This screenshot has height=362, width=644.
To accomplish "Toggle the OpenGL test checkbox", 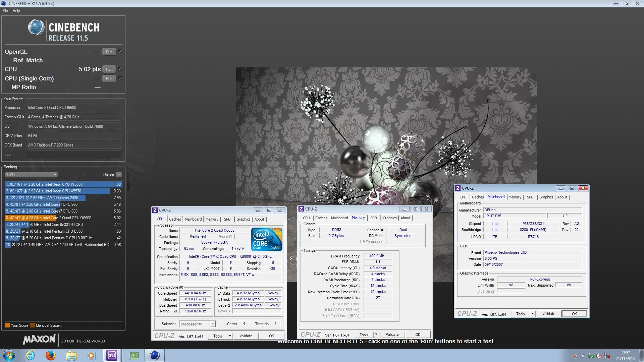I will 120,52.
